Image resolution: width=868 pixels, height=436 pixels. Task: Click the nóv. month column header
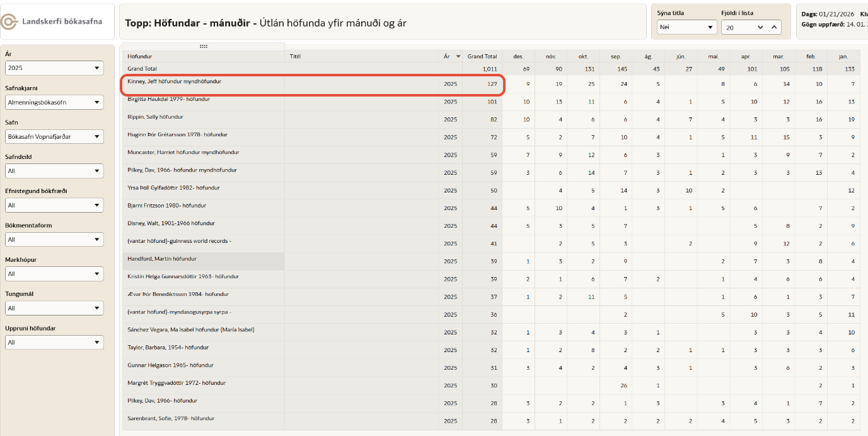pos(551,56)
